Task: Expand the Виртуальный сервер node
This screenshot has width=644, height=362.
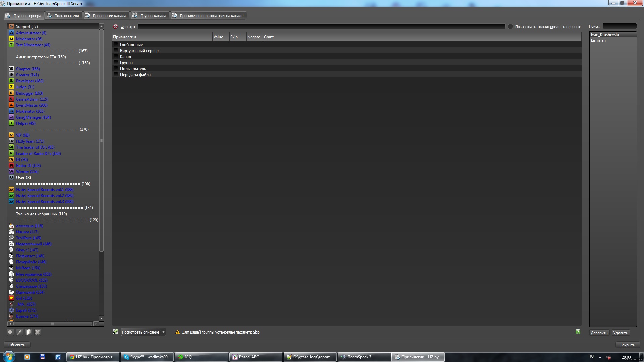Action: 116,50
